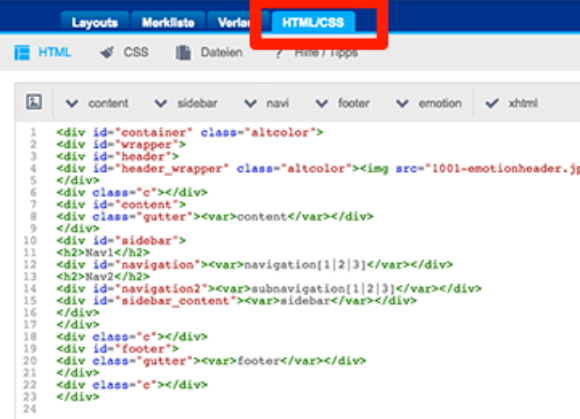The image size is (580, 419).
Task: Switch to the Merkliste tab
Action: [x=168, y=23]
